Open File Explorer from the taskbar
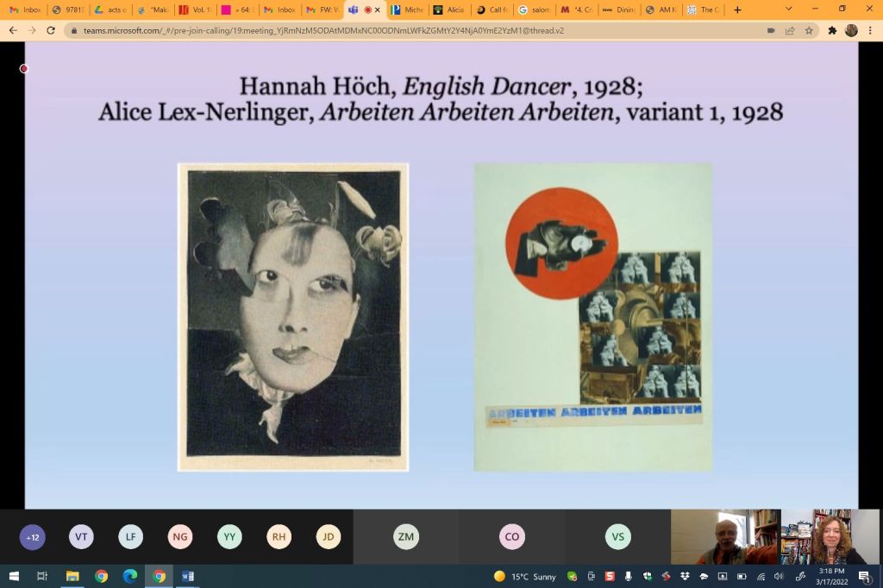Screen dimensions: 883x588 [x=72, y=576]
